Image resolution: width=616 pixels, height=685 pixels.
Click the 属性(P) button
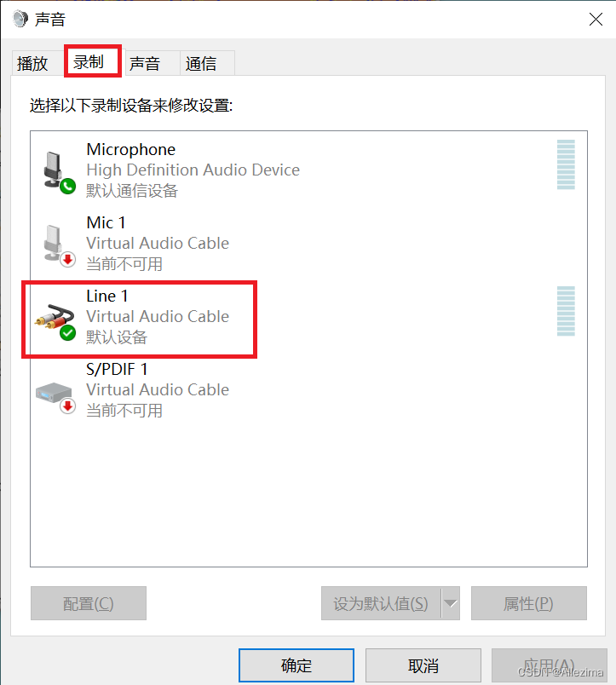528,603
